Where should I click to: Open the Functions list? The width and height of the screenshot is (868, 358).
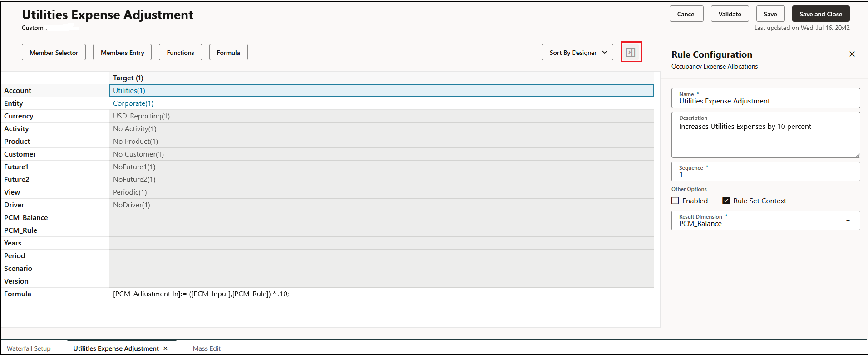[180, 52]
